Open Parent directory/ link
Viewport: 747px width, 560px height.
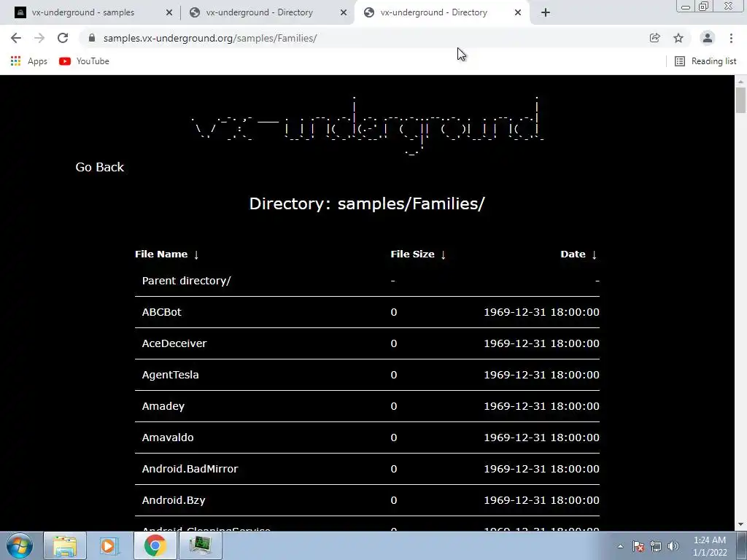pos(186,281)
